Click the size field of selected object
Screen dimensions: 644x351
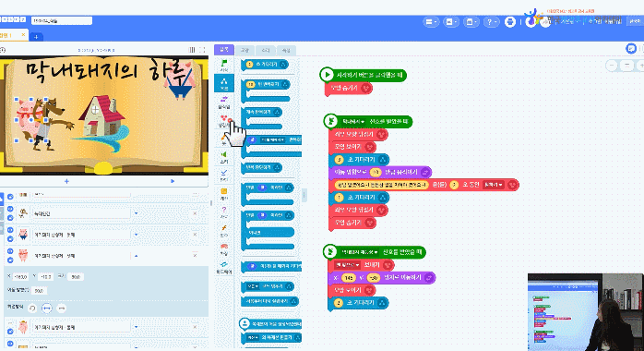76,276
